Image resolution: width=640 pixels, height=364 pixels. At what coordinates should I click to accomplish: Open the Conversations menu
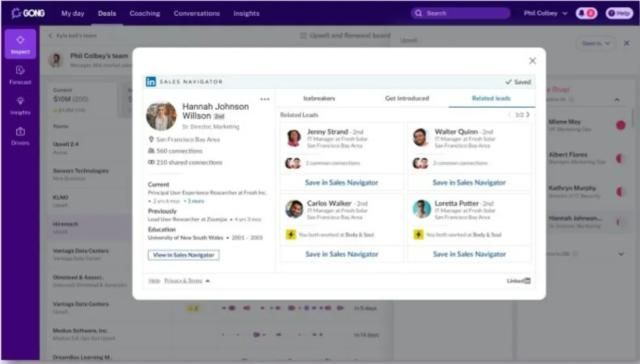coord(197,13)
